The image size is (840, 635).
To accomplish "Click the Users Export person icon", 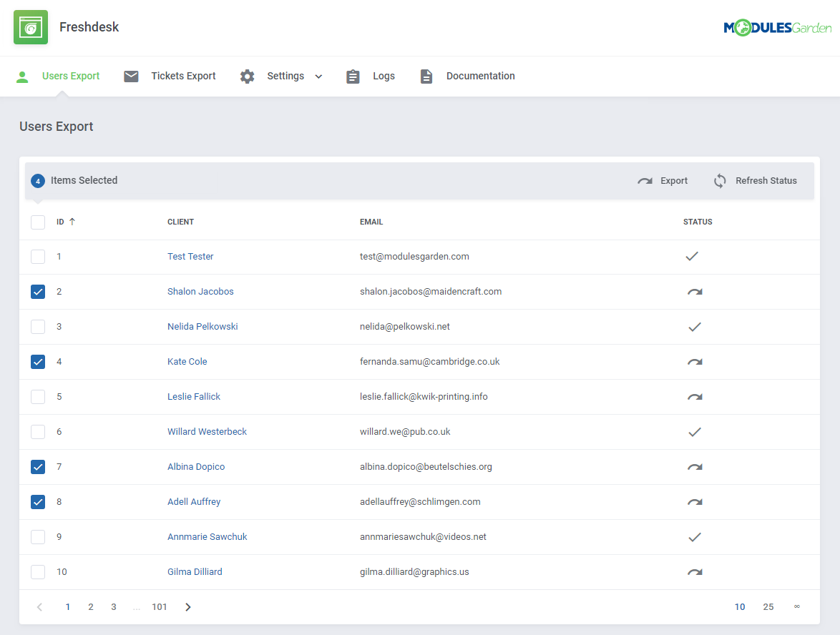I will 22,75.
